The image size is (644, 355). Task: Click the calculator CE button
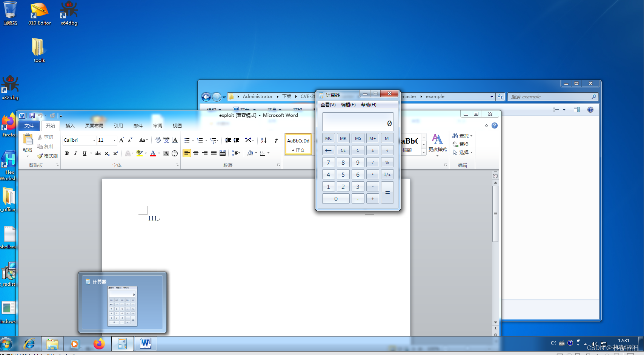(x=343, y=150)
